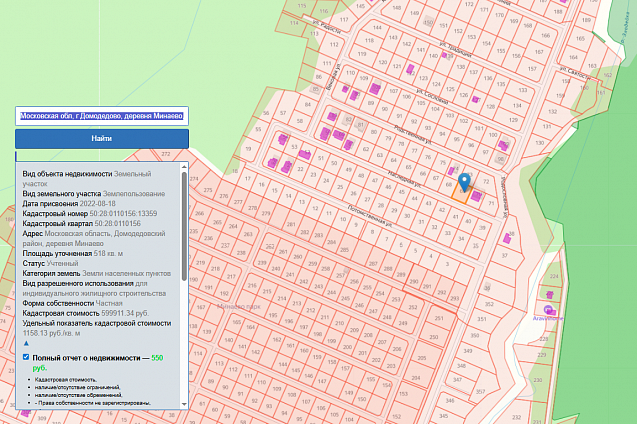Screen dimensions: 637x424
Task: Click the 'ул. Традиции' street label
Action: (455, 49)
